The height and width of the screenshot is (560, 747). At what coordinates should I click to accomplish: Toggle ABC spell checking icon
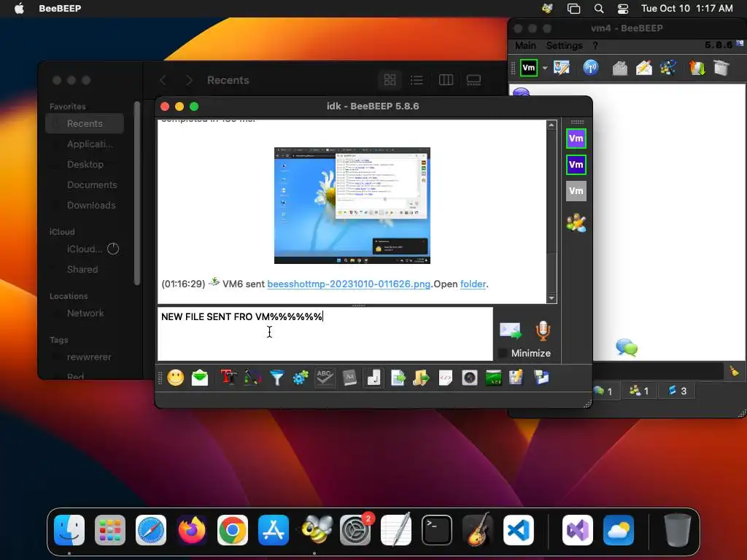coord(325,378)
